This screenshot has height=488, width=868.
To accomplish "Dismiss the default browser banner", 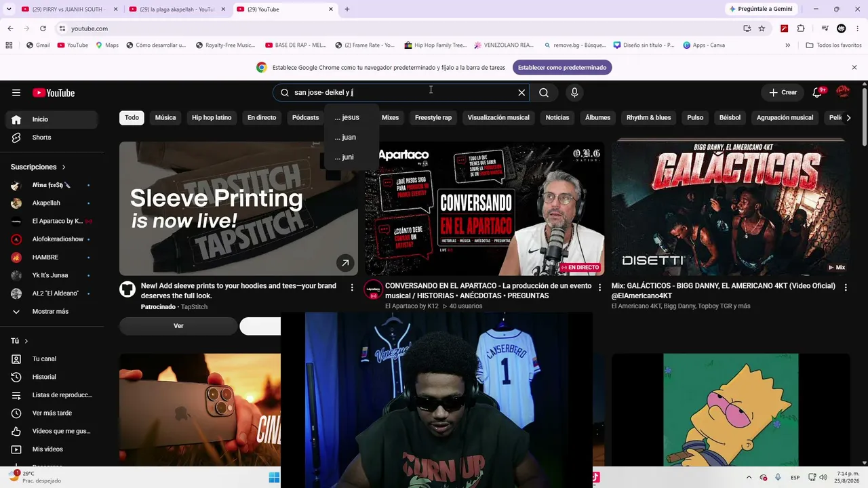I will [x=854, y=68].
